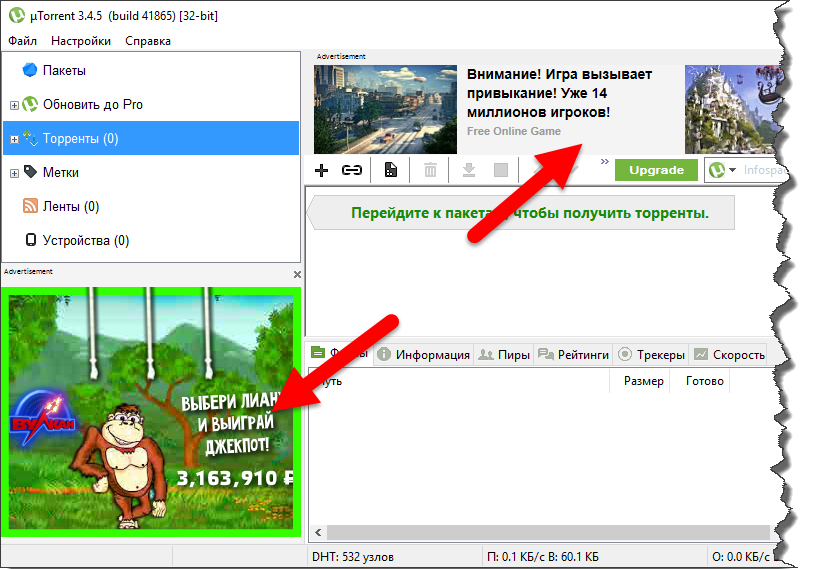Click the horizontal scrollbar left arrow
Image resolution: width=815 pixels, height=569 pixels.
coord(318,533)
